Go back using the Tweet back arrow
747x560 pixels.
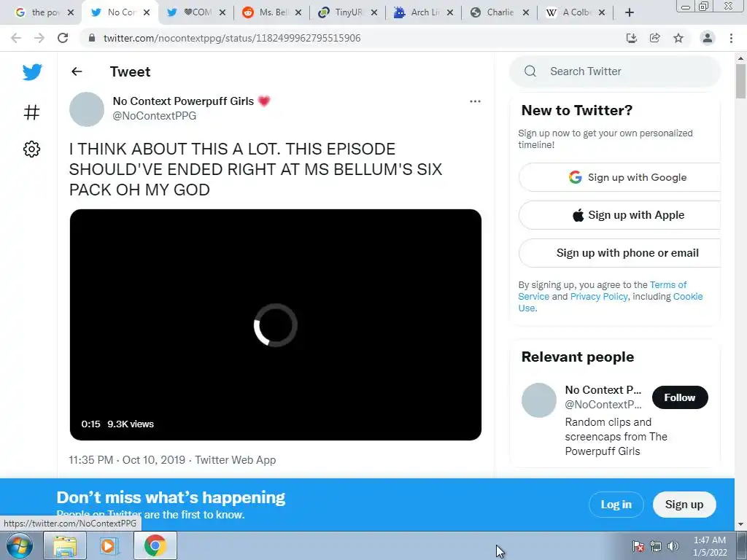tap(77, 71)
